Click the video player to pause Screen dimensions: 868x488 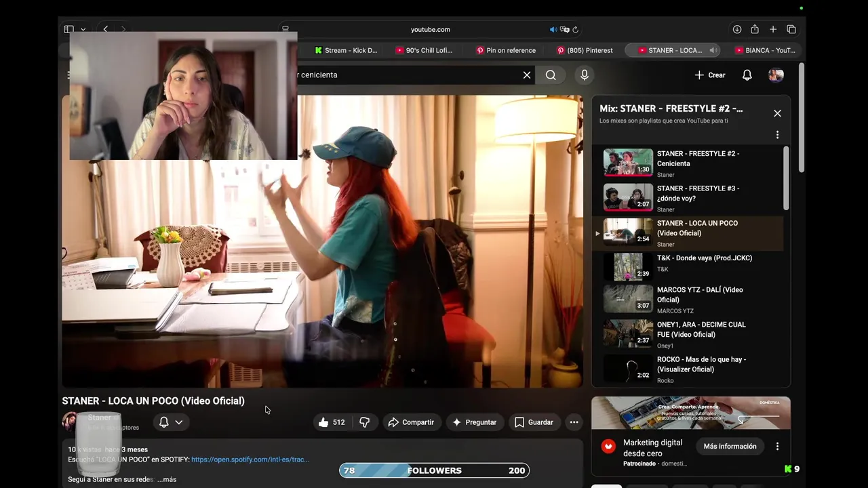[322, 241]
